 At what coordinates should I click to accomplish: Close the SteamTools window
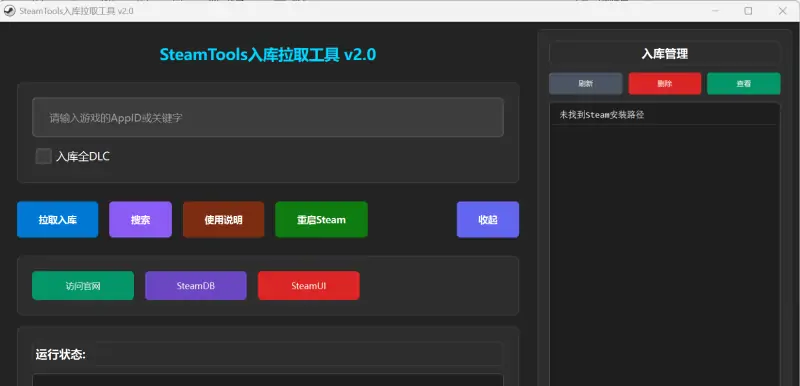pyautogui.click(x=782, y=11)
